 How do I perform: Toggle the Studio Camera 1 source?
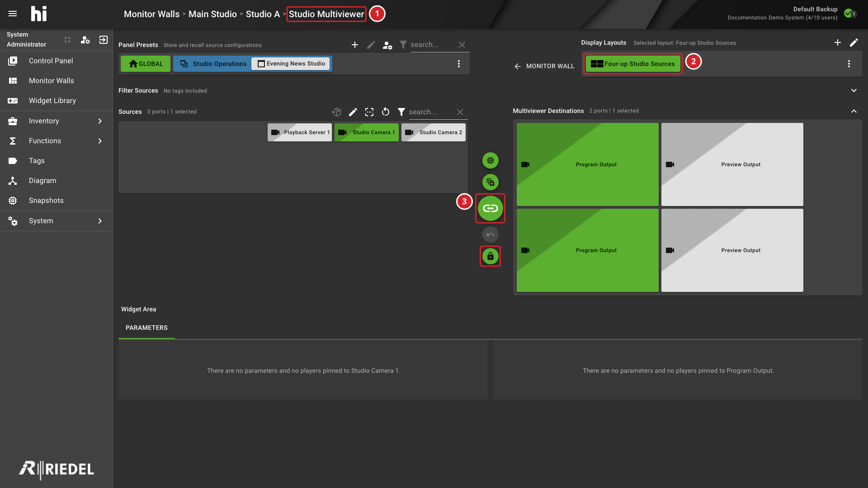[367, 132]
